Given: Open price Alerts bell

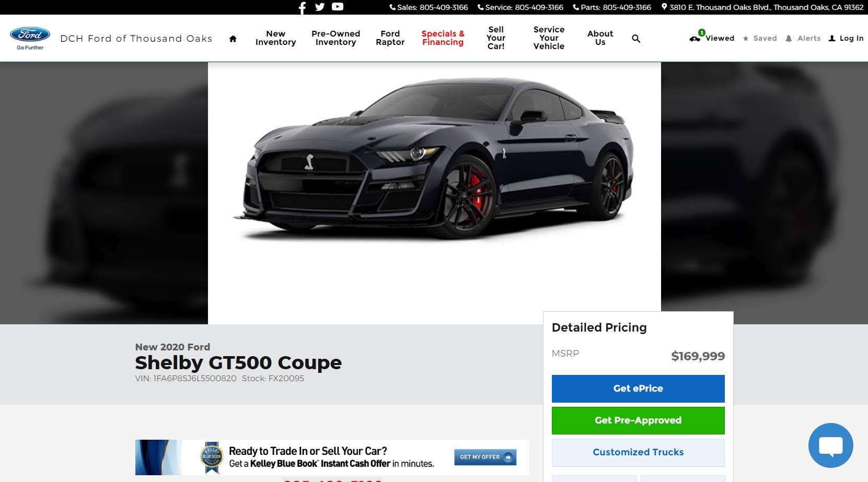Looking at the screenshot, I should [x=803, y=38].
